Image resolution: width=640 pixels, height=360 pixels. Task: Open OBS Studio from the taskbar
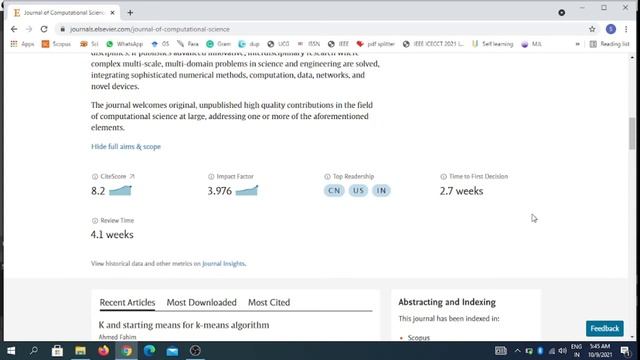click(195, 351)
